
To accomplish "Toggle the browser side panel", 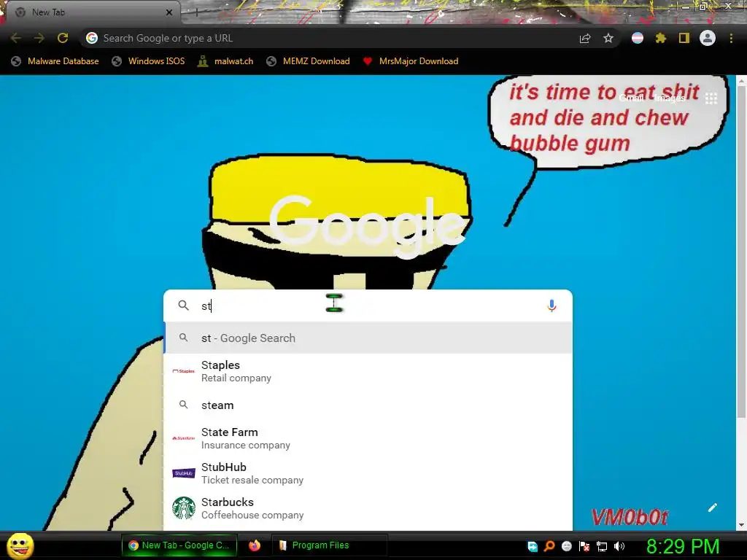I will (x=684, y=38).
